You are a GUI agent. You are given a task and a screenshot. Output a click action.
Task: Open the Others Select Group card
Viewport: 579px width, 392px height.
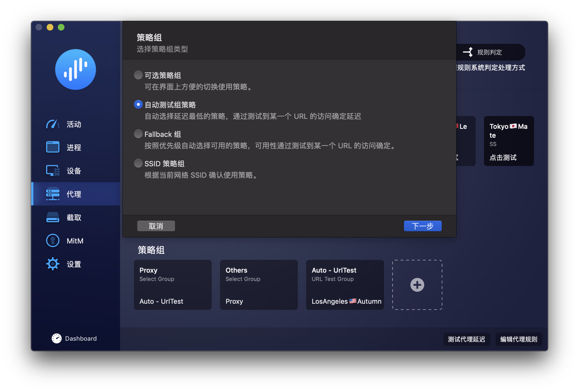click(x=259, y=285)
